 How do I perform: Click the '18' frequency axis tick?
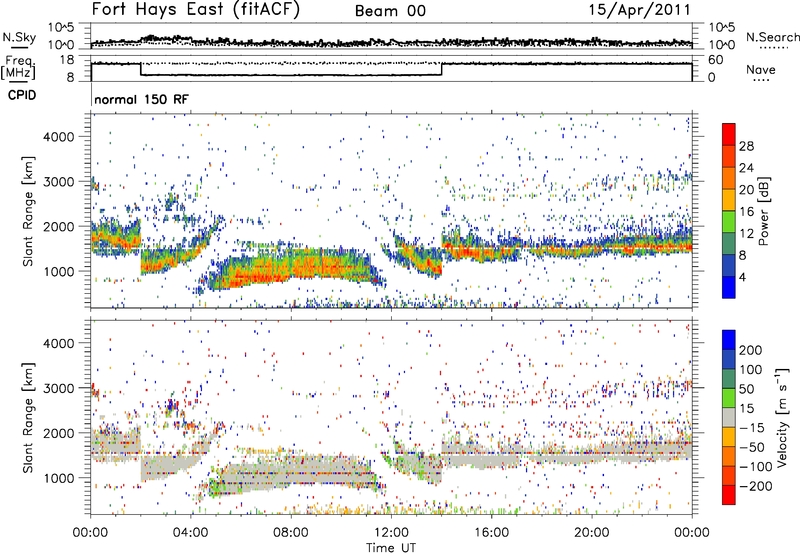(67, 60)
